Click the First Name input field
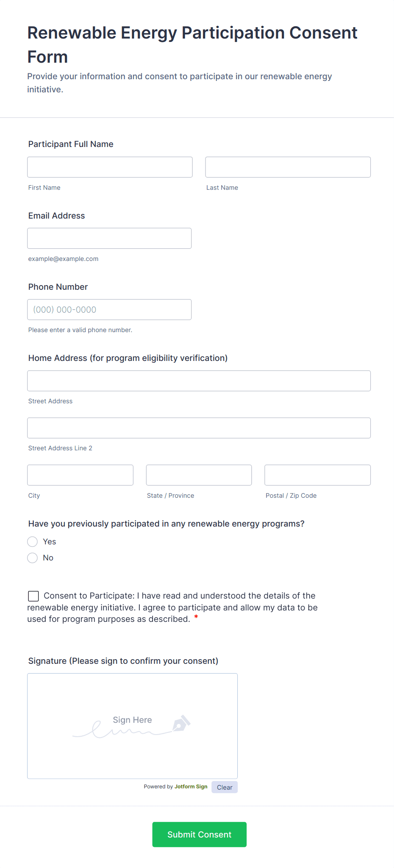Screen dimensions: 394x868 tap(110, 167)
